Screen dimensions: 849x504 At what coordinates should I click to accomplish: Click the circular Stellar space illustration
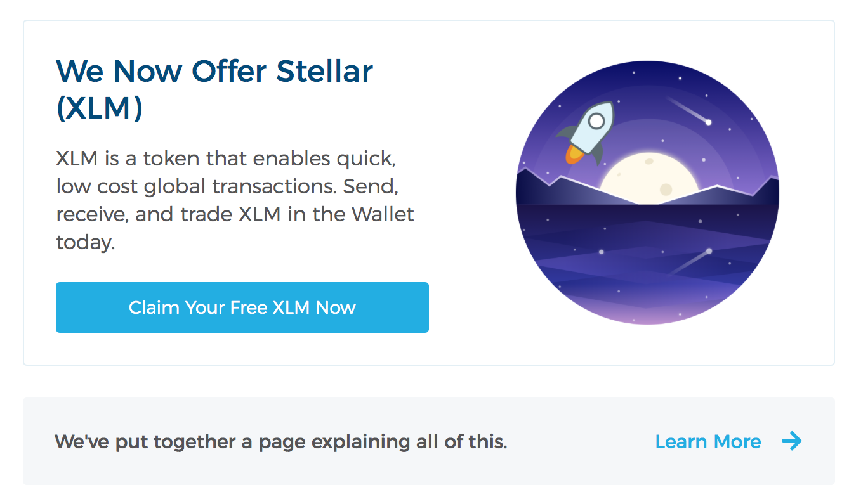[647, 193]
